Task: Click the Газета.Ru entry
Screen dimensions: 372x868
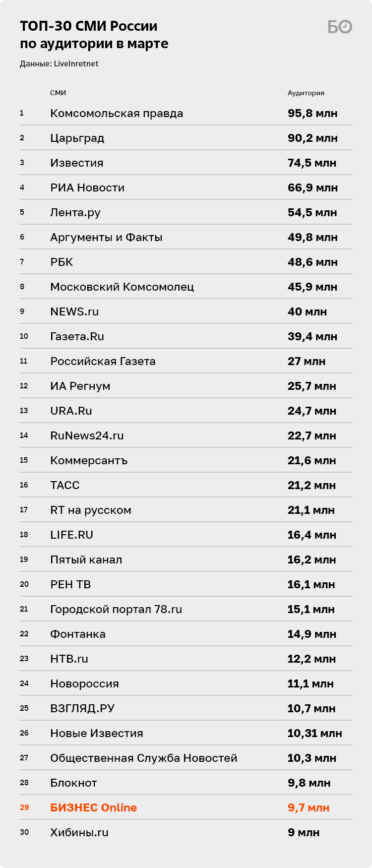Action: pos(77,336)
